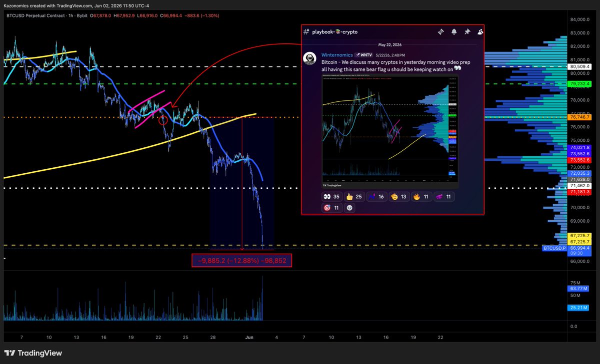This screenshot has height=364, width=600.
Task: Click the gray 71,638.0 price label
Action: pyautogui.click(x=580, y=179)
